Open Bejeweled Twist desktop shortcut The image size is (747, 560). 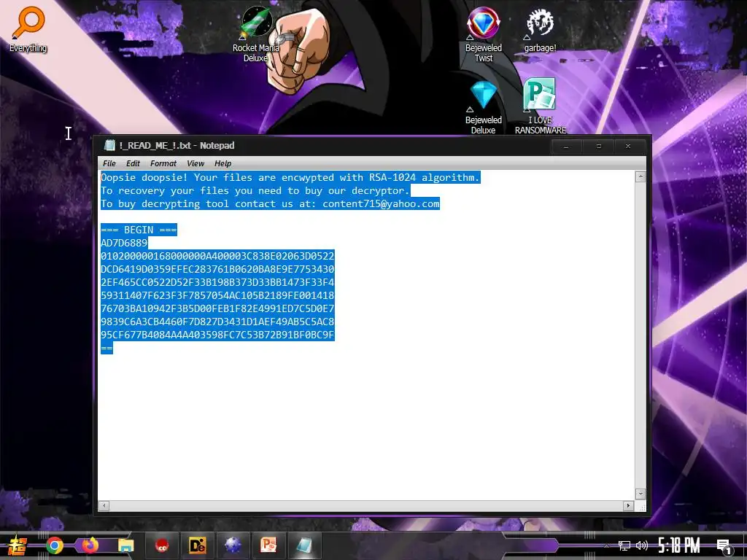coord(484,34)
